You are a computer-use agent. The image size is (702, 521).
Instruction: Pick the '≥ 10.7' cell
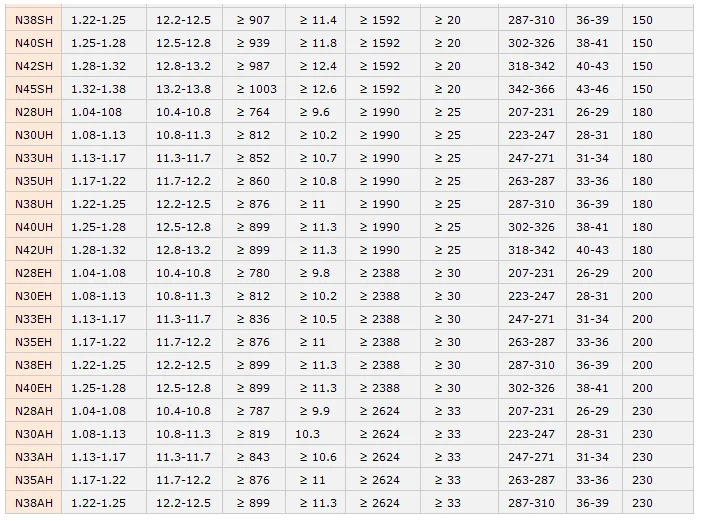coord(316,158)
